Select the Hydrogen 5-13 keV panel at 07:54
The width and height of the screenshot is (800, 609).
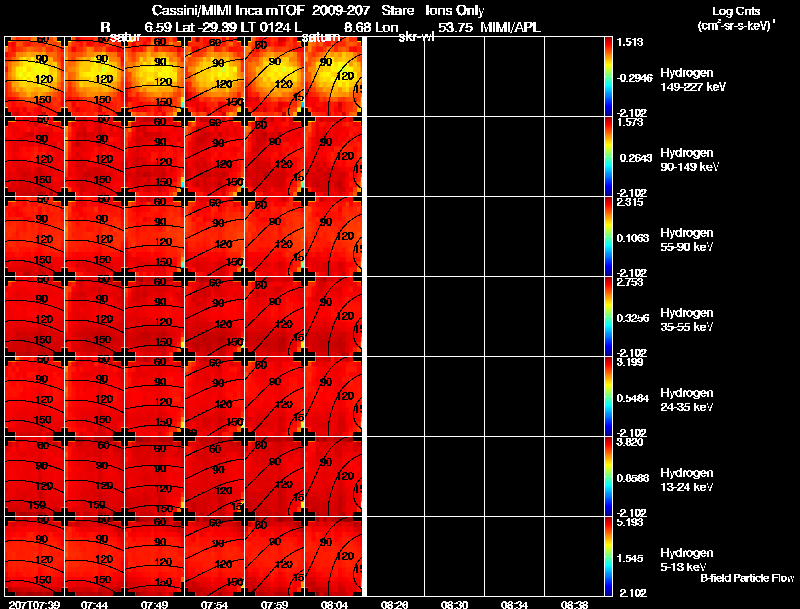click(x=215, y=556)
